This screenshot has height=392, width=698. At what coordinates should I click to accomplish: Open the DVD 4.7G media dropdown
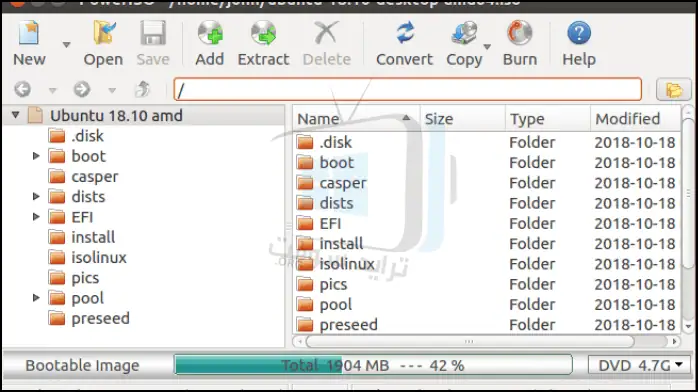pyautogui.click(x=640, y=365)
